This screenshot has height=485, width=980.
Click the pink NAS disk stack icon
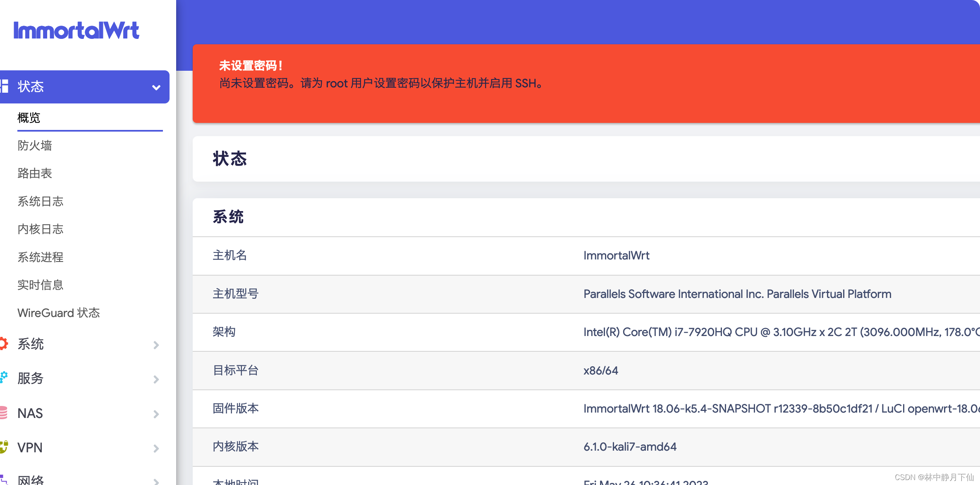pyautogui.click(x=4, y=413)
